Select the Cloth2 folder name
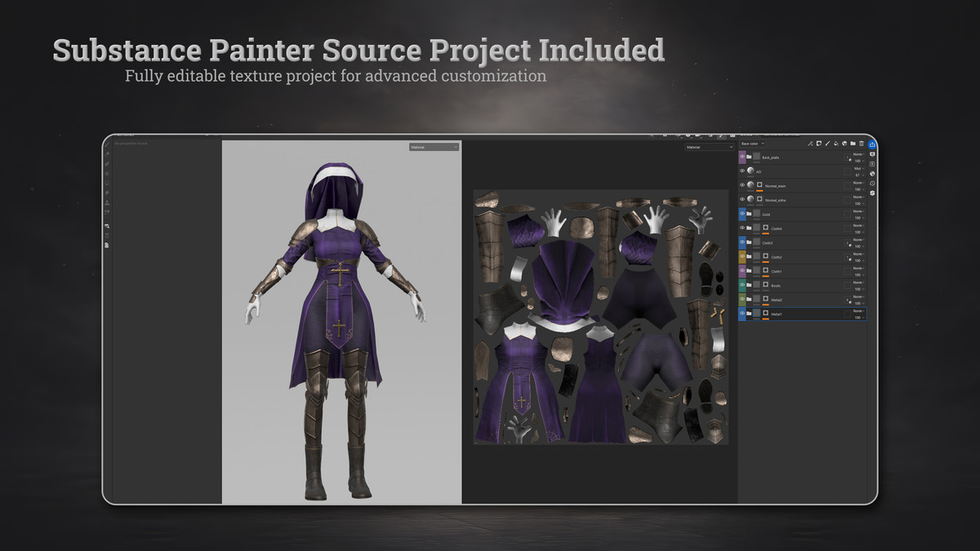980x551 pixels. (777, 257)
